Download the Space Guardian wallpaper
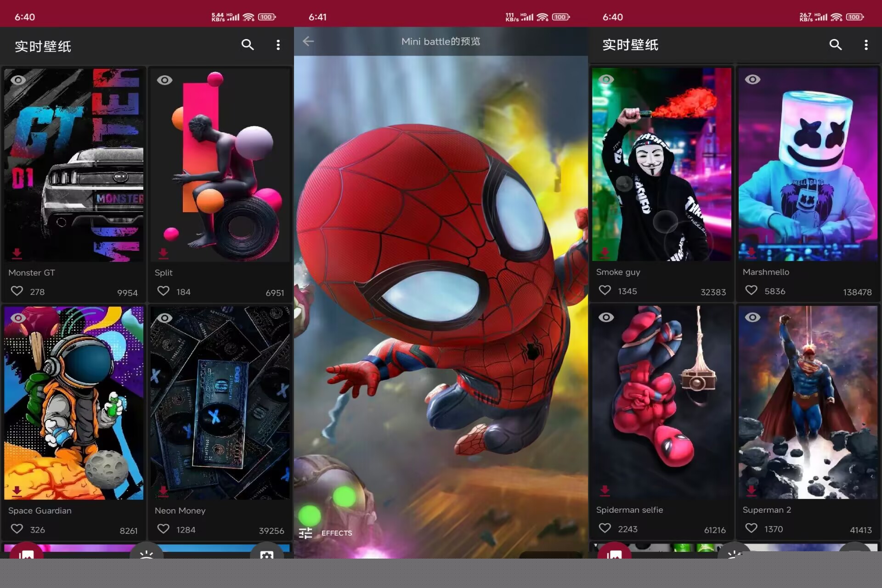 point(17,491)
